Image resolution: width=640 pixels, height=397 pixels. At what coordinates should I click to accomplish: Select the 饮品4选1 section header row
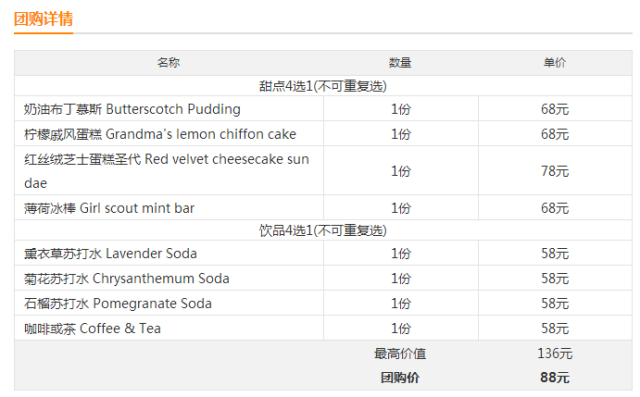[323, 230]
